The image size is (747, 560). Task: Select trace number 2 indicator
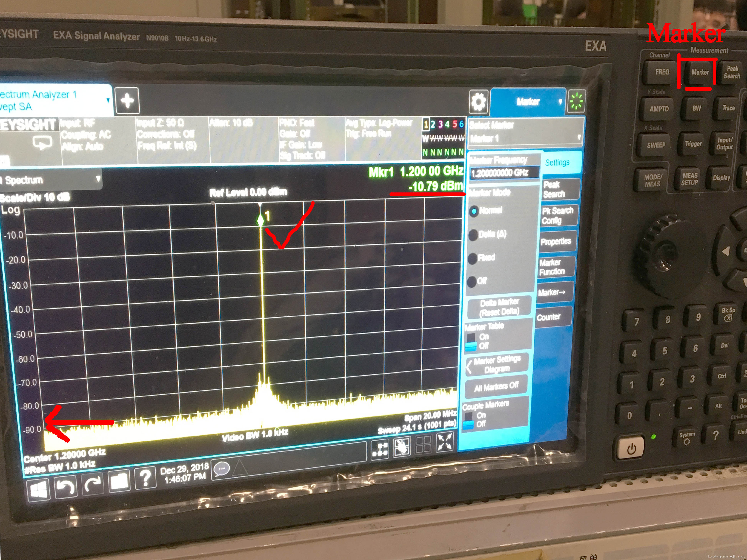[433, 124]
